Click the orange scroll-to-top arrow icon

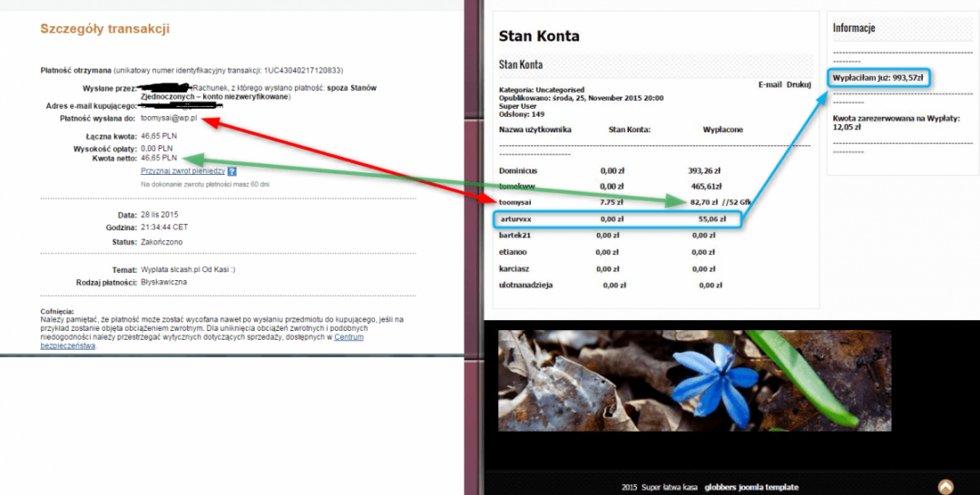(946, 487)
